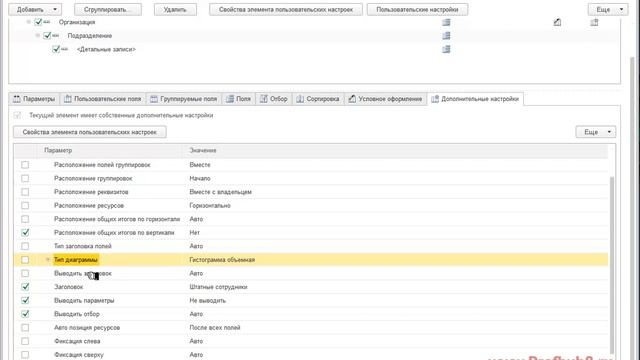Viewport: 640px width, 360px height.
Task: Click lower Свойства элемента пользовательских настроек button
Action: click(90, 132)
